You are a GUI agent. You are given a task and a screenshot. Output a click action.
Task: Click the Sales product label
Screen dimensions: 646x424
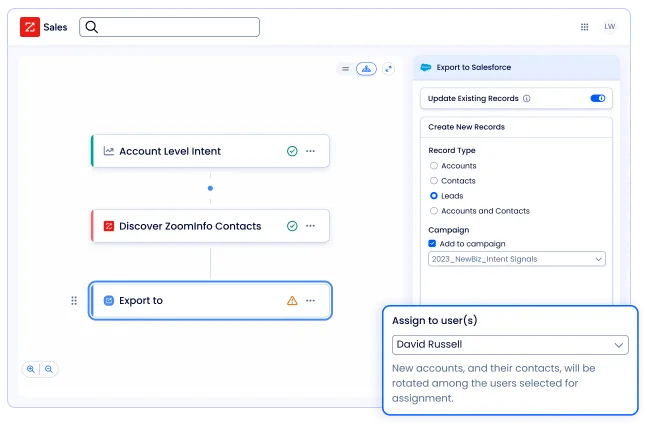[x=55, y=27]
